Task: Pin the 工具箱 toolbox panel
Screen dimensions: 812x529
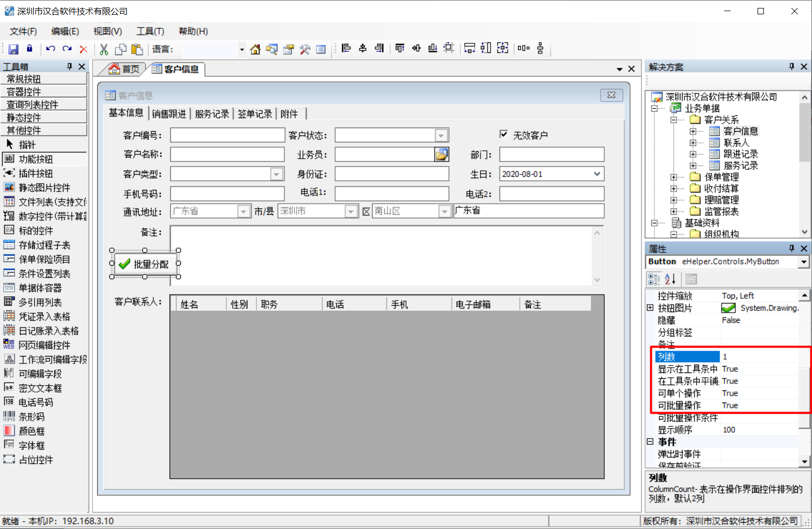Action: click(70, 66)
